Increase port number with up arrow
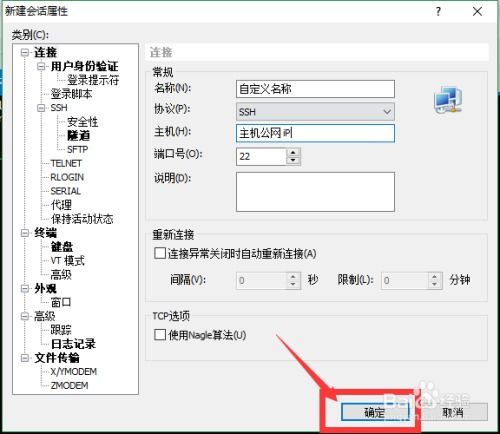This screenshot has width=500, height=434. (293, 152)
